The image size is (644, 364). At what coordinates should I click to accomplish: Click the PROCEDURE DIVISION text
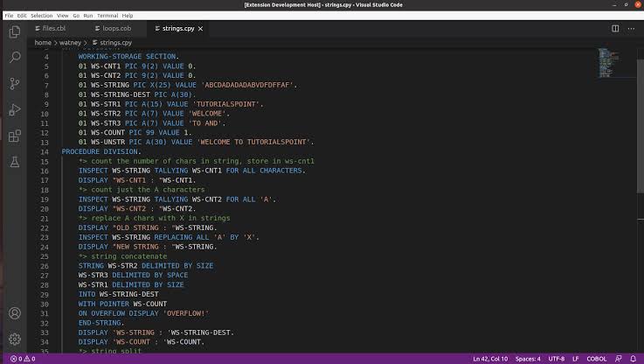tap(101, 151)
